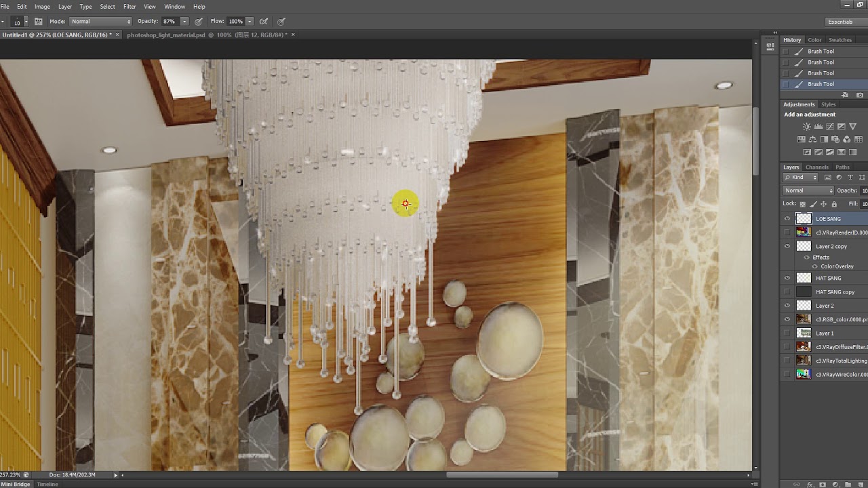
Task: Add Selective Color adjustment
Action: click(x=842, y=152)
